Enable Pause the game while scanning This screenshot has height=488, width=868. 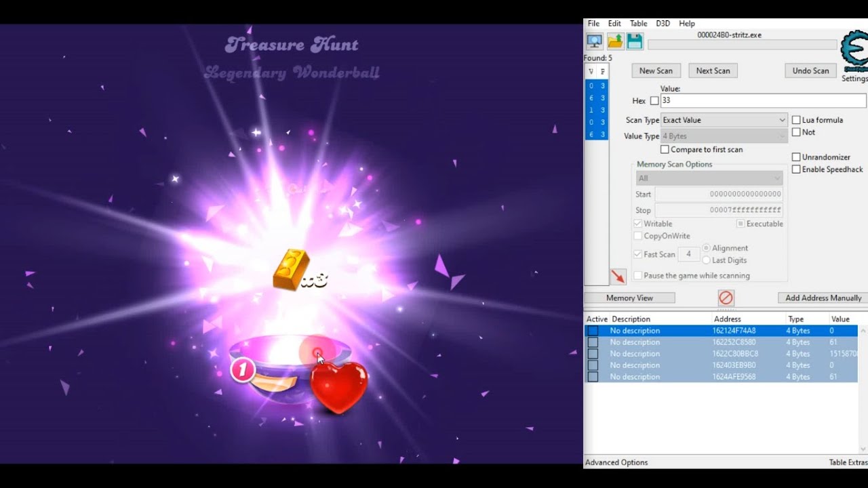coord(638,276)
